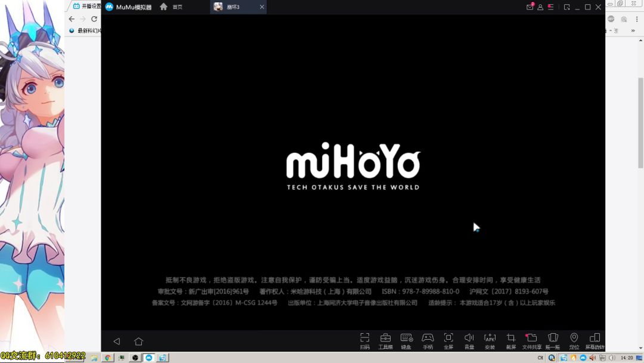Take a screenshot with 截屏 icon

(x=511, y=341)
